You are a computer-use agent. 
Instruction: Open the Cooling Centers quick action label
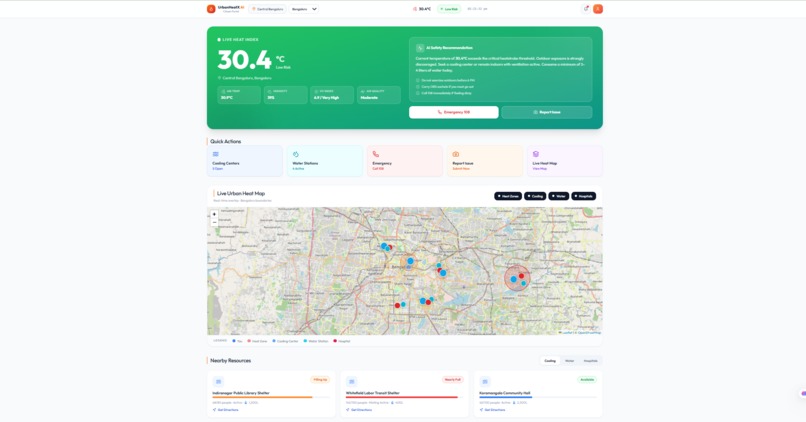pyautogui.click(x=226, y=163)
